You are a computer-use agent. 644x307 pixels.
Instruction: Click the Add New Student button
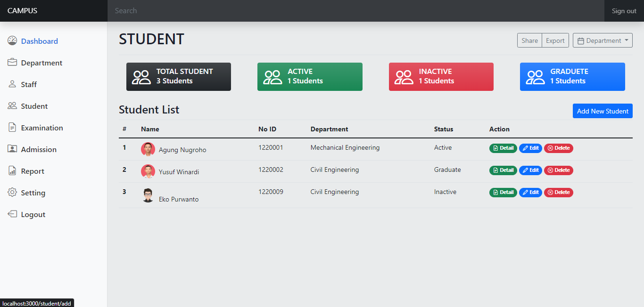coord(603,111)
